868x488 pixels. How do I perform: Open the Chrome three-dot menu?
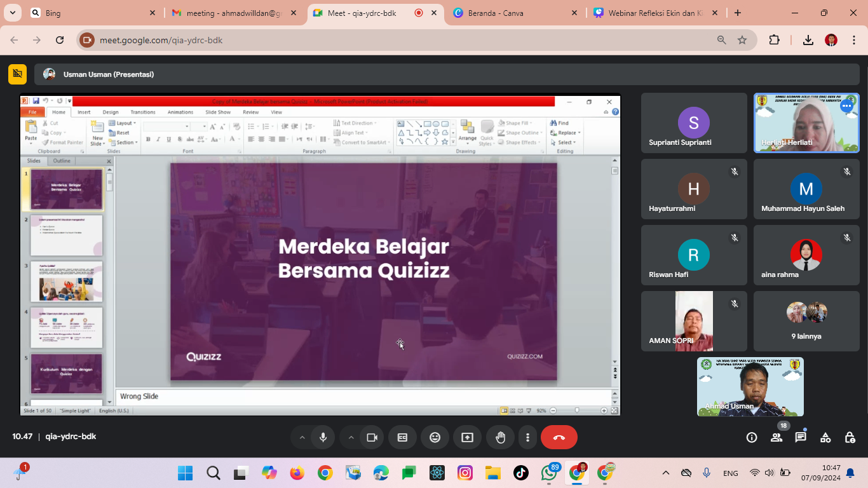pyautogui.click(x=853, y=40)
